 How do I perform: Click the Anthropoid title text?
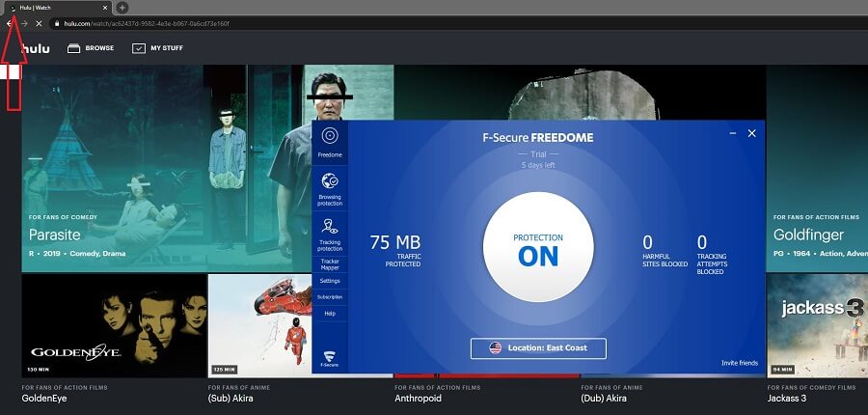click(418, 399)
